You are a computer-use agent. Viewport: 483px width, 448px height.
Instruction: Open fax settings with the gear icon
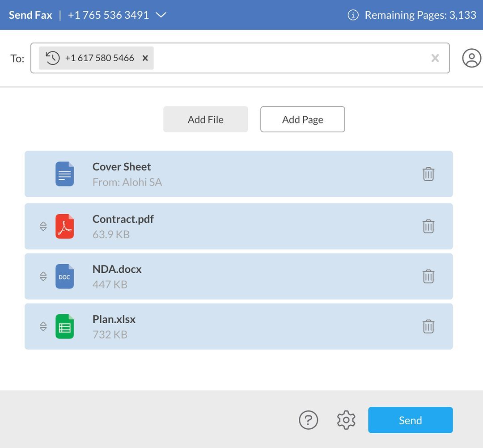coord(345,419)
